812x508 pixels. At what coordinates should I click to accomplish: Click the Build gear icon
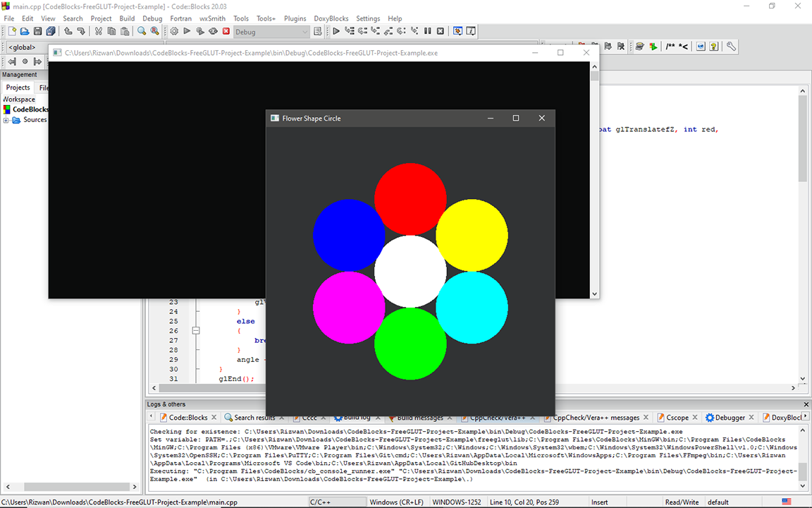(174, 31)
